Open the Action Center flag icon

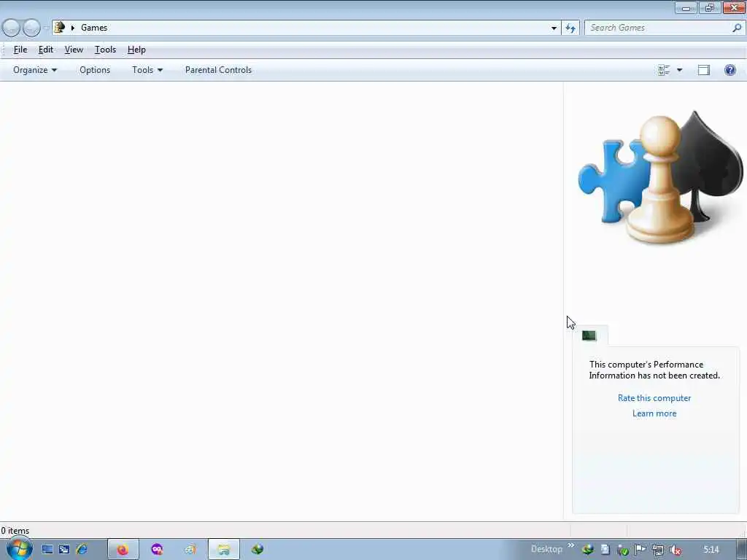point(640,550)
